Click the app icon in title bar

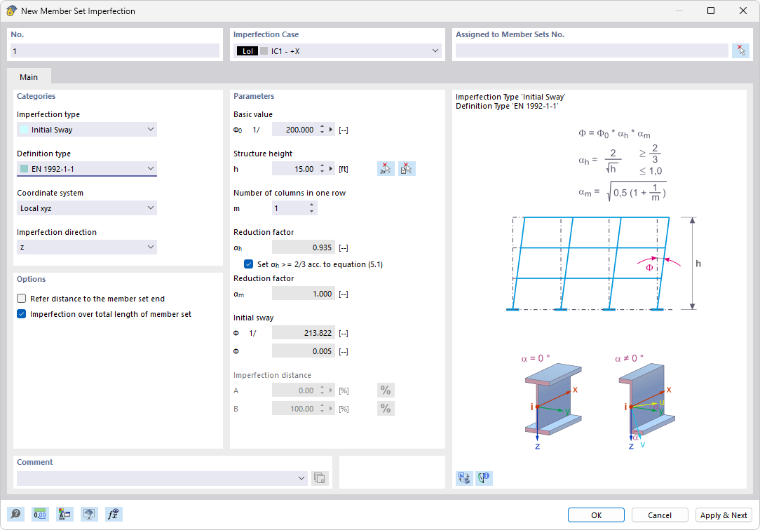tap(11, 11)
